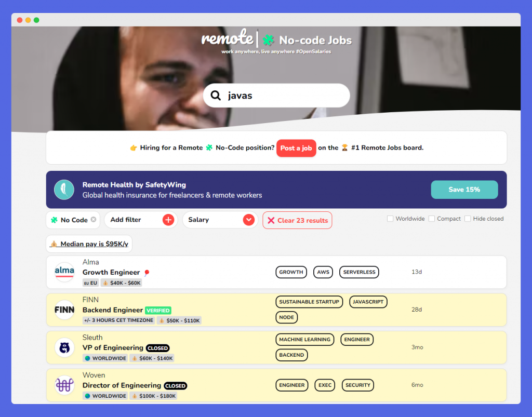Select the ENGINEER tag on Sleuth row
The image size is (532, 417).
[357, 339]
